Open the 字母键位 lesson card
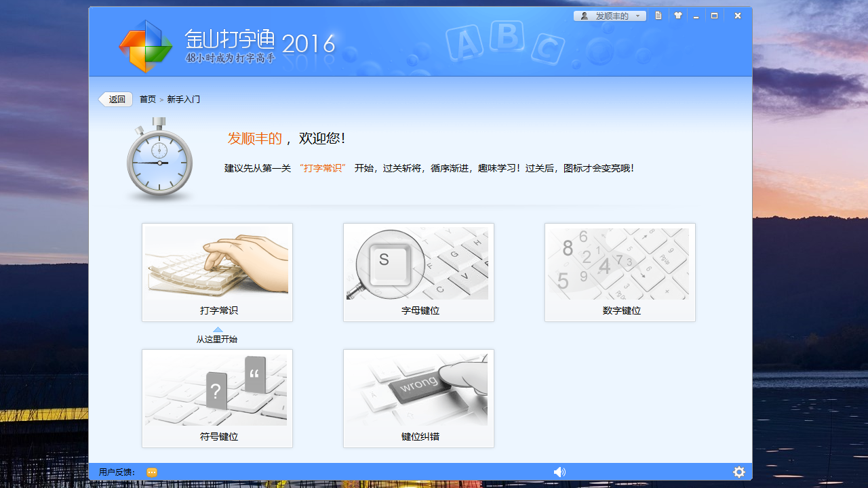This screenshot has height=488, width=868. coord(418,272)
